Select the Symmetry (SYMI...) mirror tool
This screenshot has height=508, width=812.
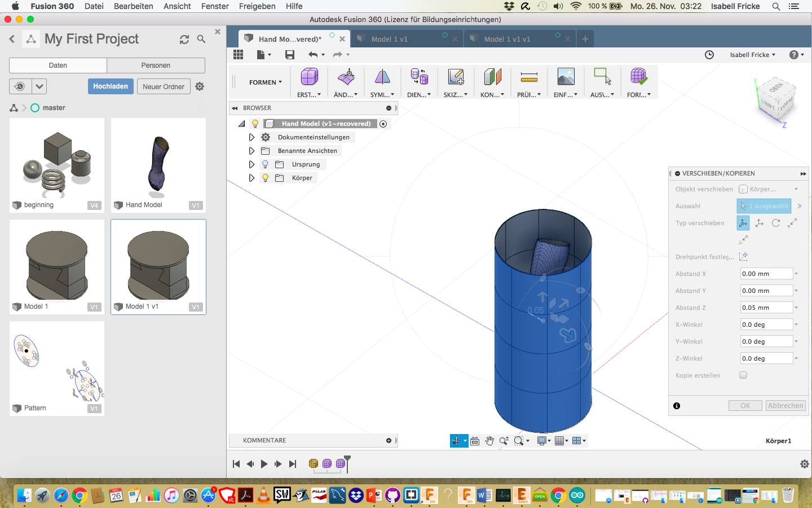(382, 77)
